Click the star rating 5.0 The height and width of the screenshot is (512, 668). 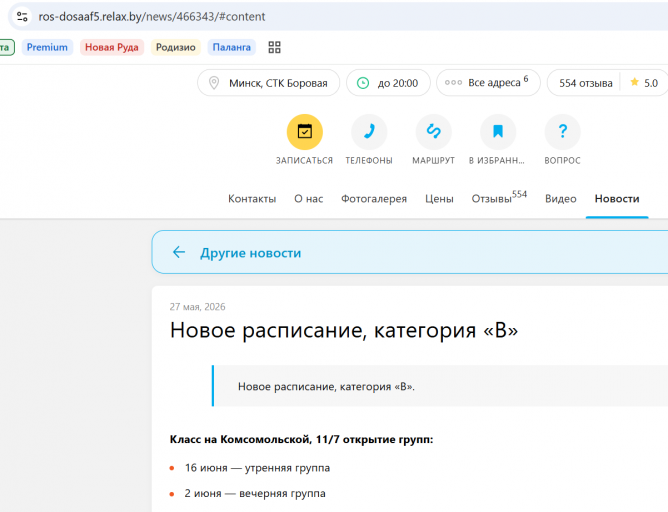pyautogui.click(x=644, y=83)
